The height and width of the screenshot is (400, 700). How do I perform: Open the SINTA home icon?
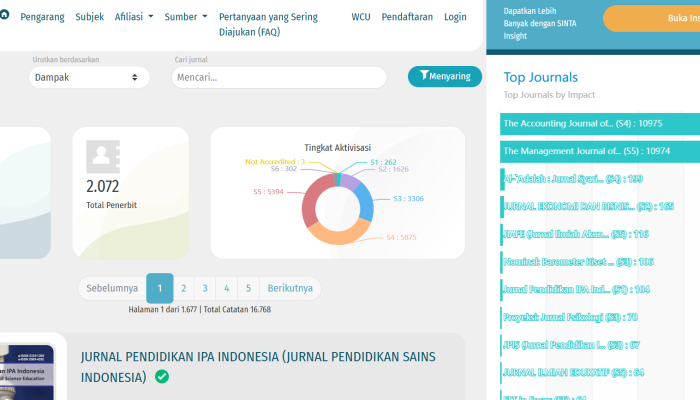point(4,15)
